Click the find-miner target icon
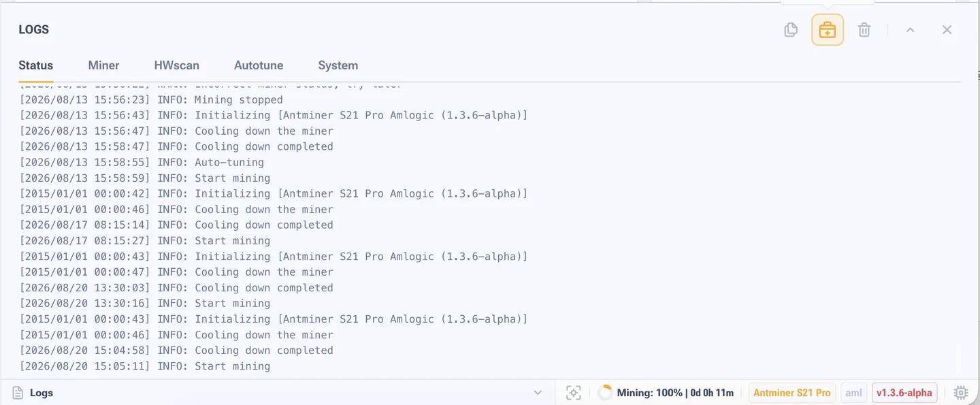 point(574,393)
